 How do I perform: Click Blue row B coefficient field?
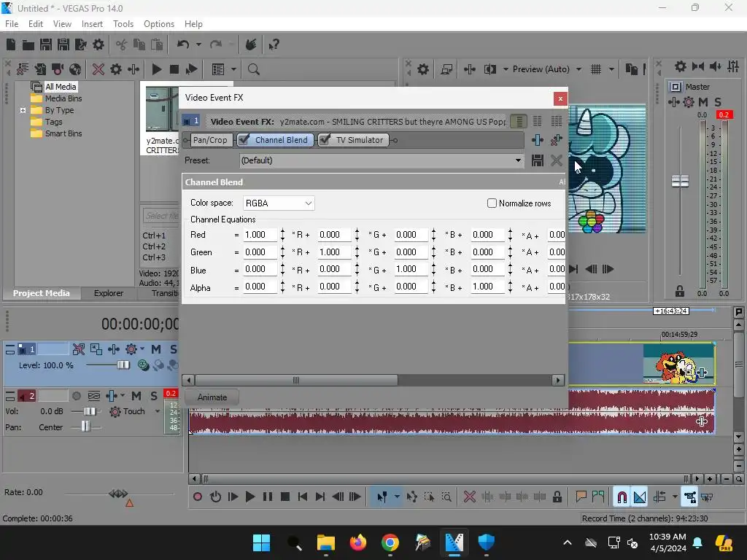click(x=411, y=270)
